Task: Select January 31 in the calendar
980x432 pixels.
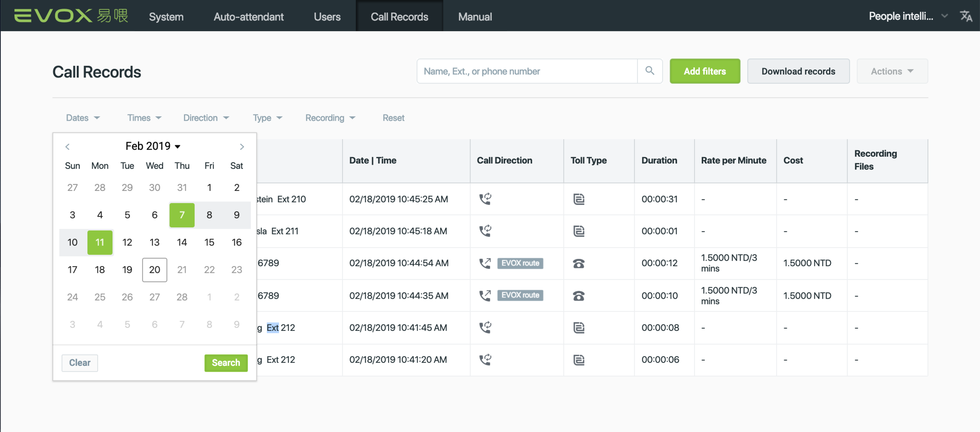Action: [x=182, y=187]
